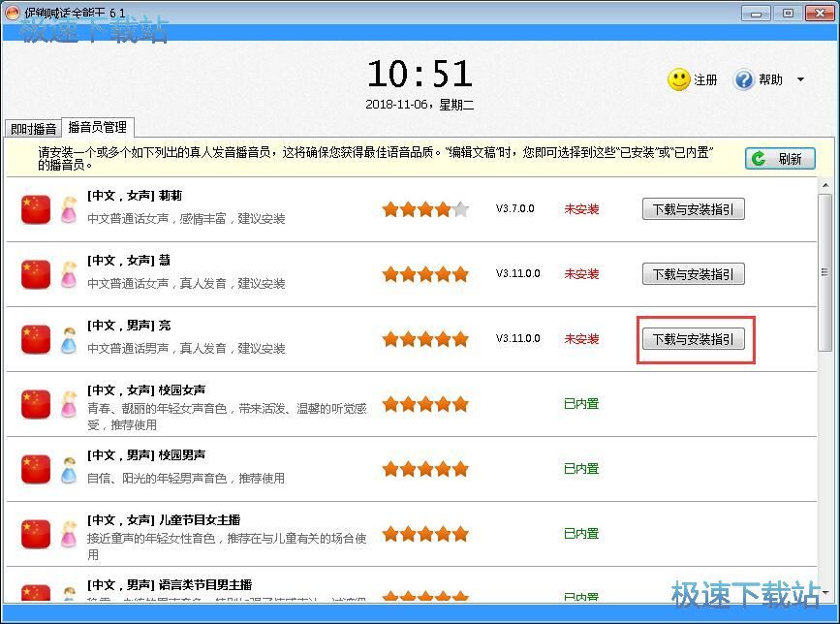Click the star rating for 莉莉 voice

pyautogui.click(x=425, y=209)
